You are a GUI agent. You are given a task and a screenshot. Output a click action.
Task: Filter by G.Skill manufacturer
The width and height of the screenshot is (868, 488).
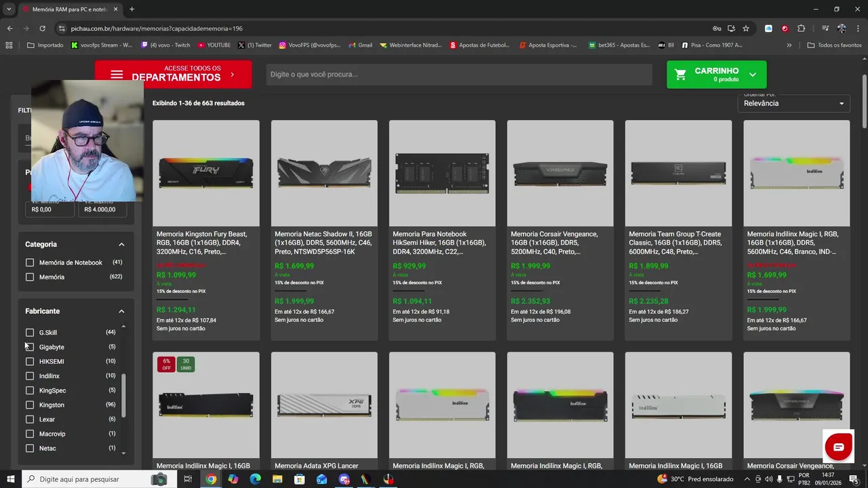30,332
